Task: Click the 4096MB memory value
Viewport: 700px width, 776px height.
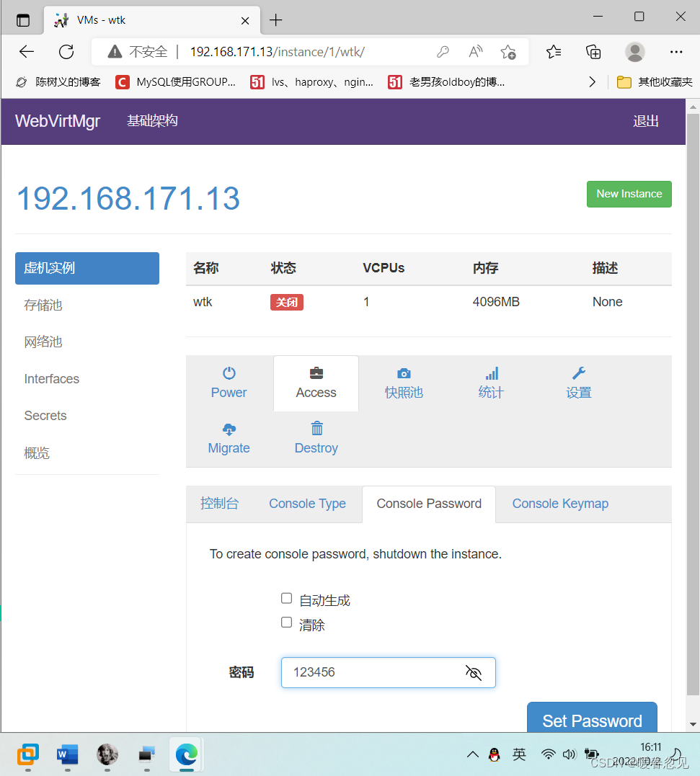Action: click(x=496, y=302)
